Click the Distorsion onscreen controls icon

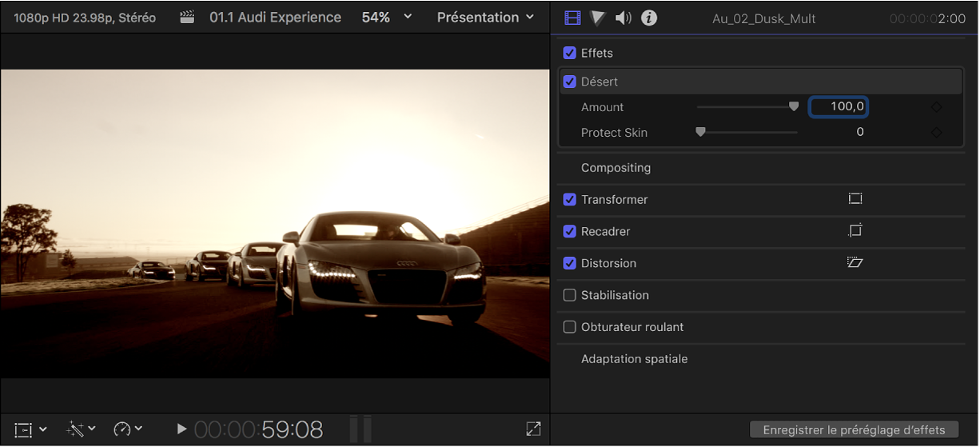pyautogui.click(x=855, y=262)
